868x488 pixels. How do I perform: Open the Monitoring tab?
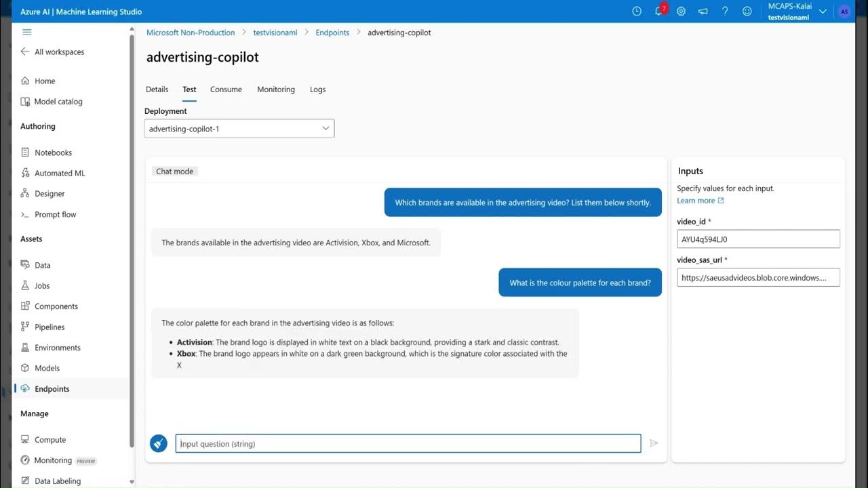tap(276, 89)
